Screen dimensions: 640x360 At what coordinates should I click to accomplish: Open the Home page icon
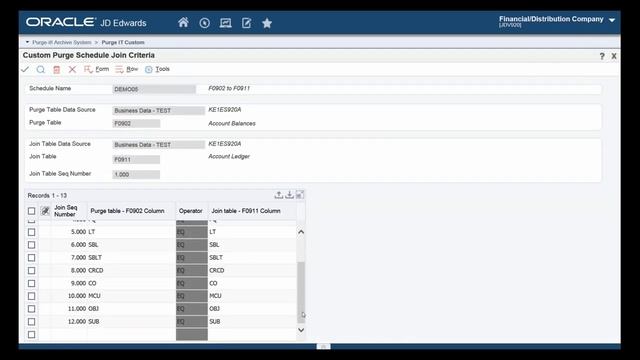(x=183, y=22)
